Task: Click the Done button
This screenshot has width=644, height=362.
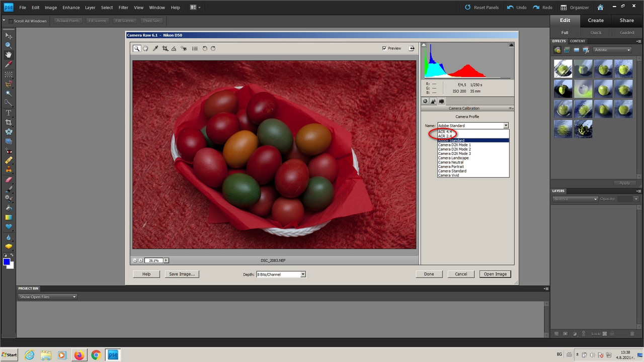Action: pyautogui.click(x=429, y=274)
